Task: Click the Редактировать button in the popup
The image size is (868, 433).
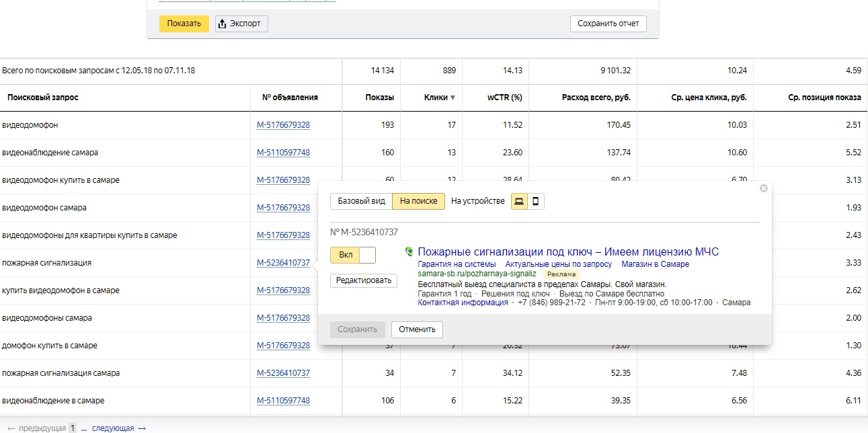Action: click(x=364, y=280)
